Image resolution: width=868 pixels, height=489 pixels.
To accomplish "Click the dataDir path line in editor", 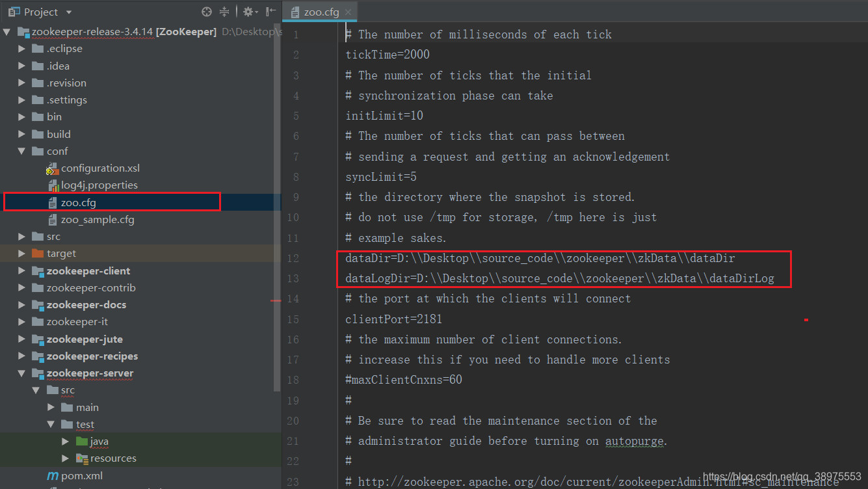I will click(540, 258).
